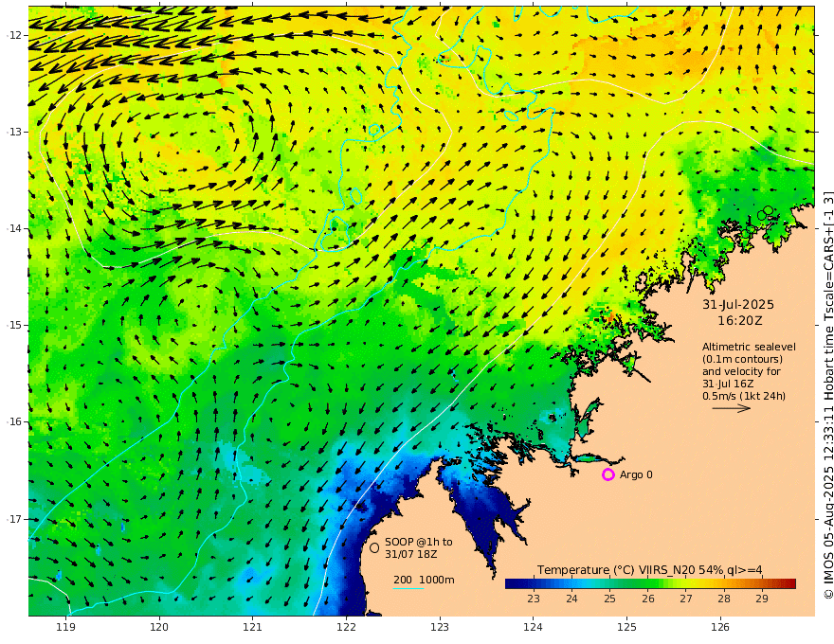The height and width of the screenshot is (644, 834).
Task: Click the latitude axis label -14
Action: click(x=14, y=228)
